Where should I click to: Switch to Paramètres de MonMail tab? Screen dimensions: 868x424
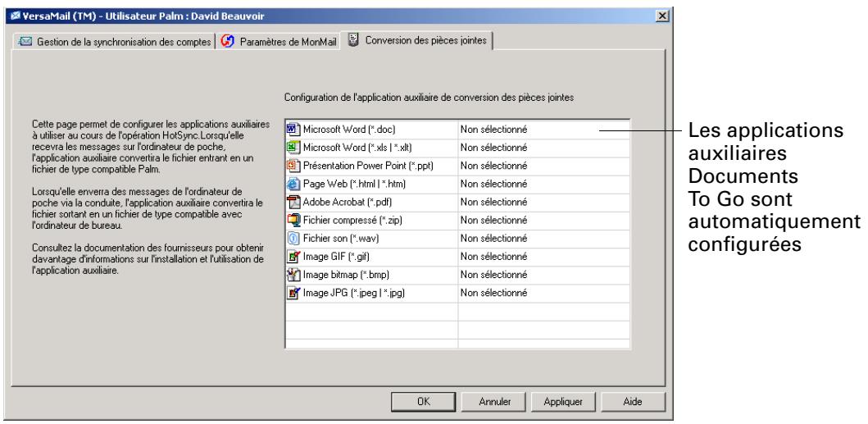tap(279, 42)
